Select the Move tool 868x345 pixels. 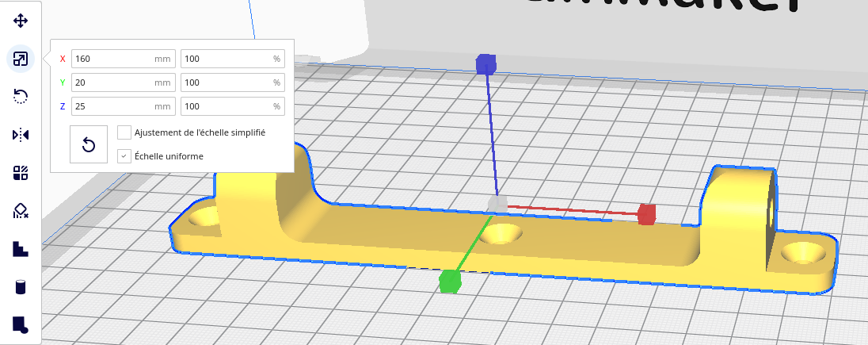[x=21, y=21]
